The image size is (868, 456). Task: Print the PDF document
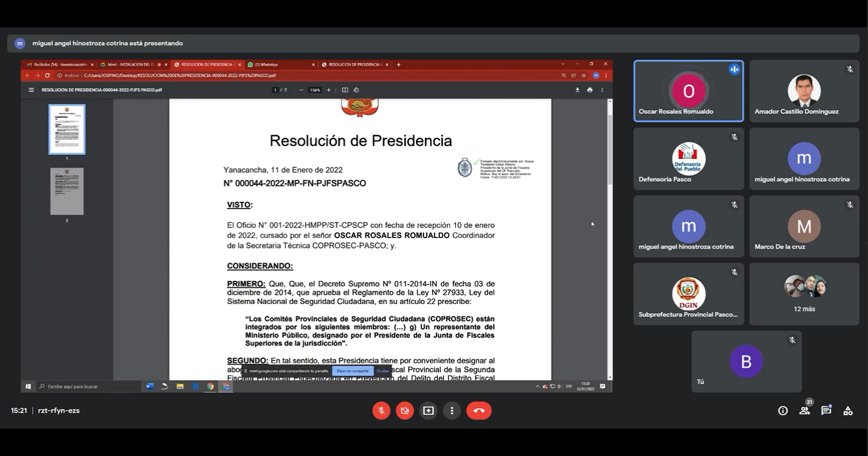click(590, 90)
